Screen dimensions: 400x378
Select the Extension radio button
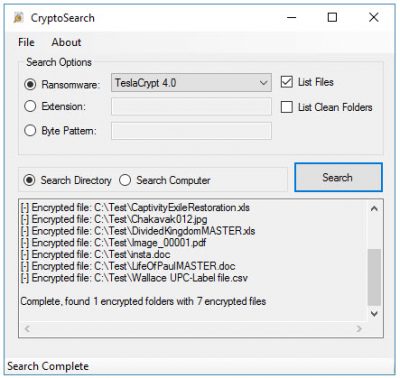pos(30,106)
